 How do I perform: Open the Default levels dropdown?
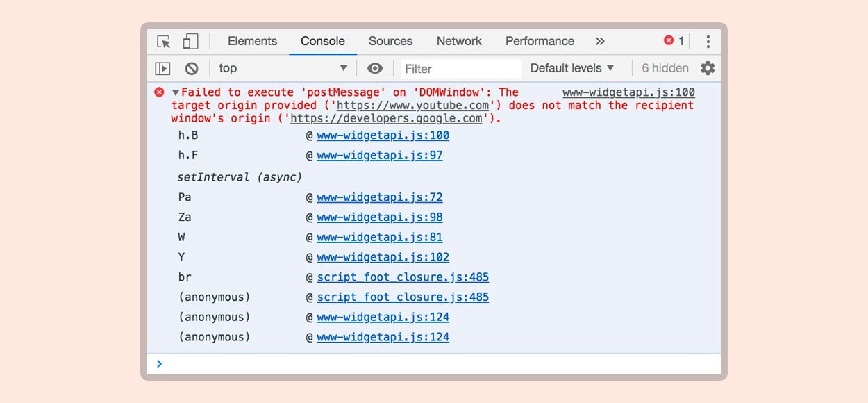(572, 68)
